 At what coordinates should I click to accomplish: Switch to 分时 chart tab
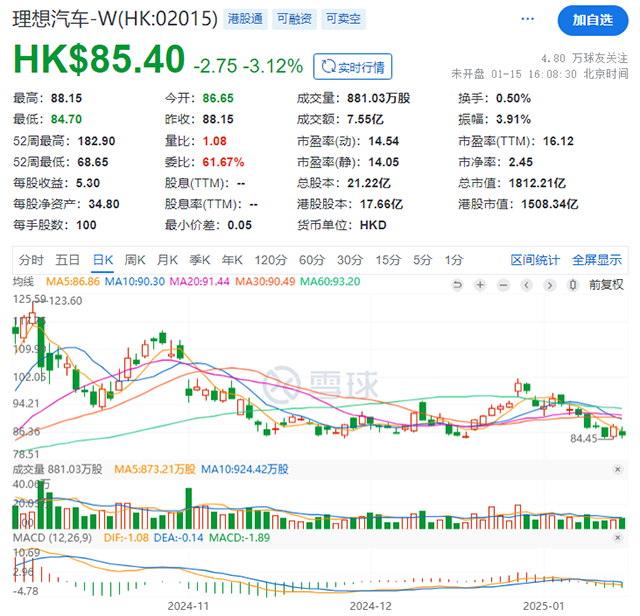[31, 260]
